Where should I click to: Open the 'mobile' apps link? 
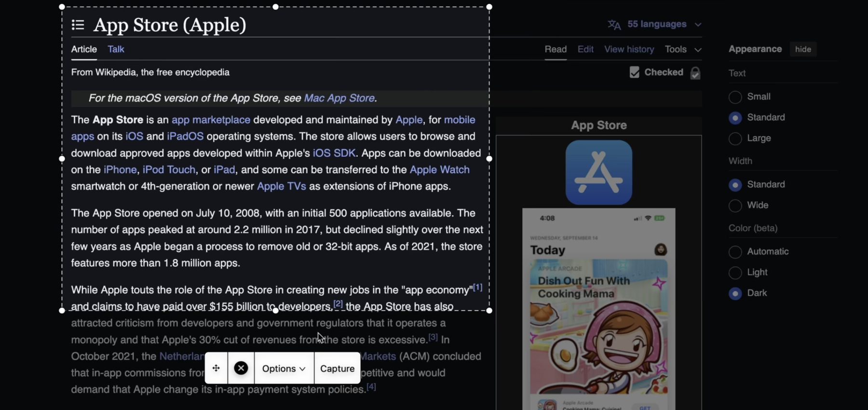click(460, 120)
